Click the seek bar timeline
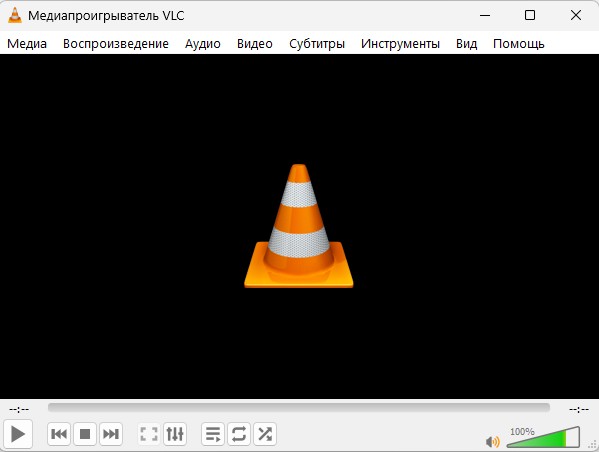Screen dimensions: 599x452 299,408
